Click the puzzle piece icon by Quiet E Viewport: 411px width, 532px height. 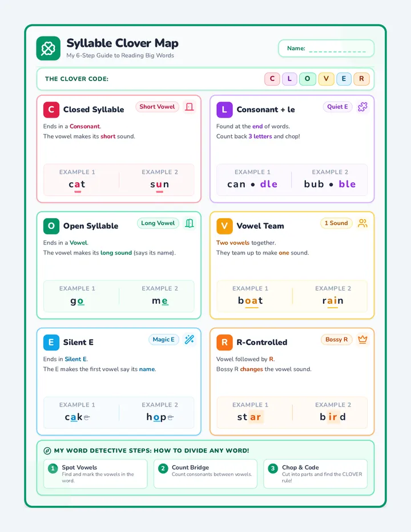coord(362,107)
